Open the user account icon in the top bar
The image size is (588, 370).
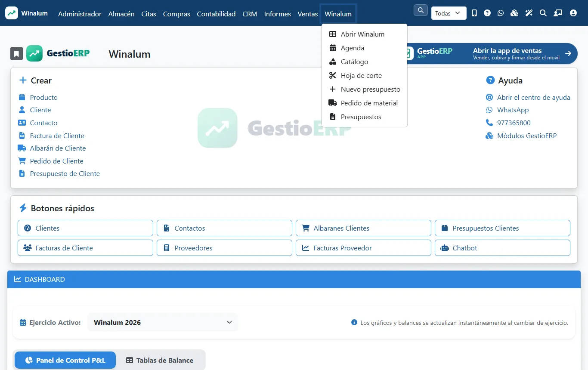coord(573,13)
